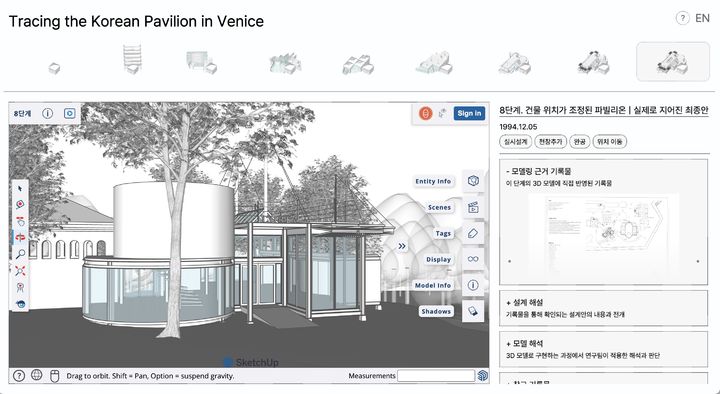The width and height of the screenshot is (720, 394).
Task: Select the seventh stage thumbnail in top strip
Action: (515, 63)
